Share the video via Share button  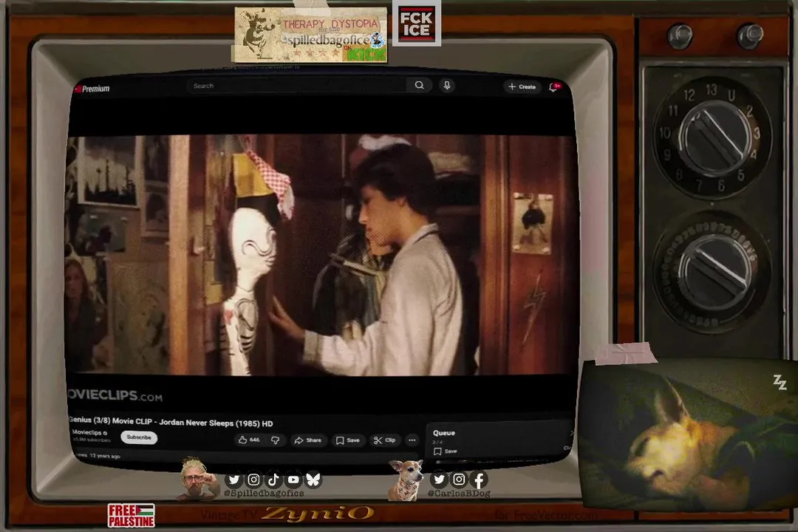308,440
